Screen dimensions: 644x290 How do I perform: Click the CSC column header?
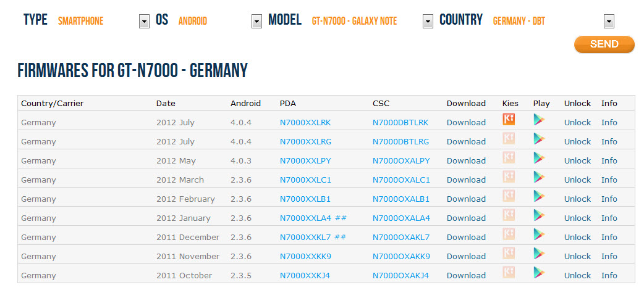(x=381, y=104)
